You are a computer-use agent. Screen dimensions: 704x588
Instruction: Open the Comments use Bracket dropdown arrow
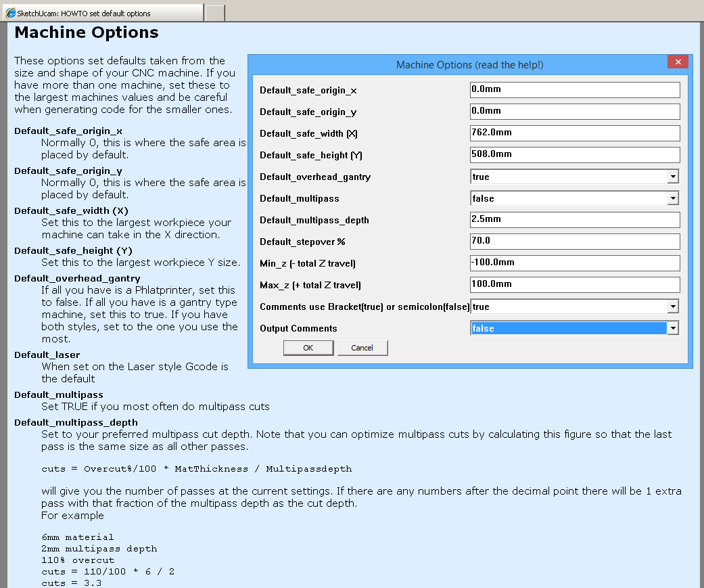tap(673, 307)
